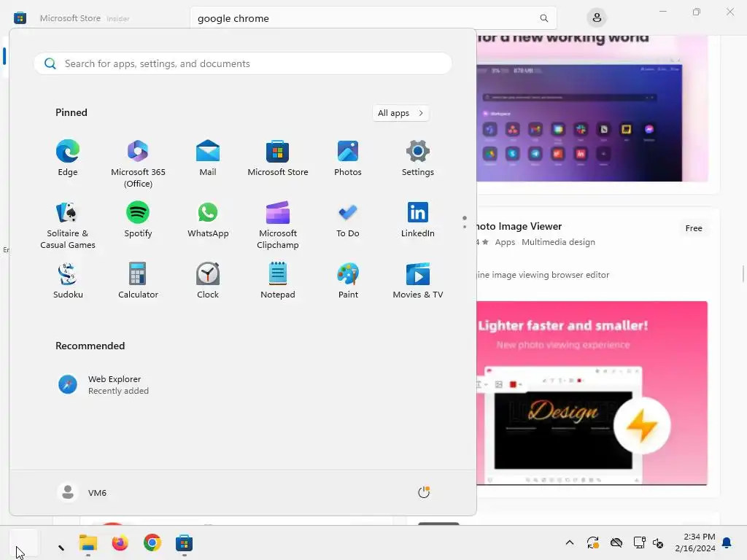Open Firefox from taskbar
Screen dimensions: 747x560
pos(120,542)
